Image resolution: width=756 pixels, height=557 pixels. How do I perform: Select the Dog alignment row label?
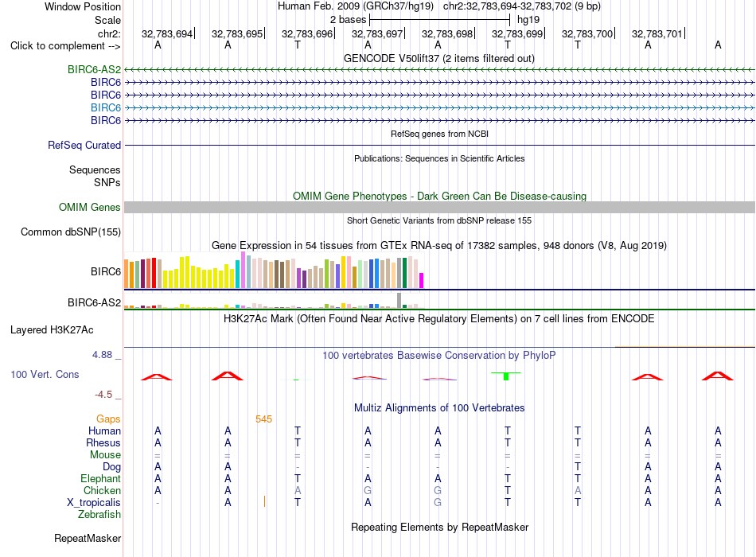tap(112, 467)
